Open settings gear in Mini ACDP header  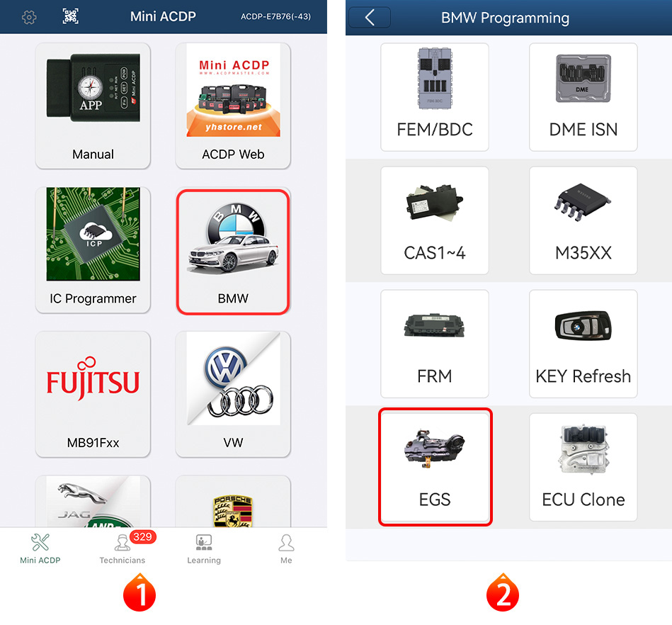[29, 17]
